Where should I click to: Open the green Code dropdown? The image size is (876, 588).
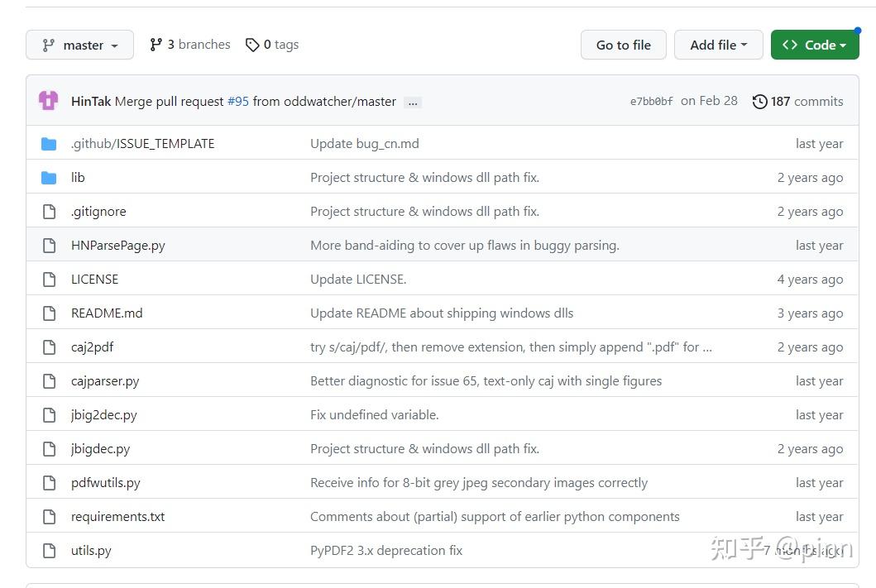pyautogui.click(x=815, y=45)
